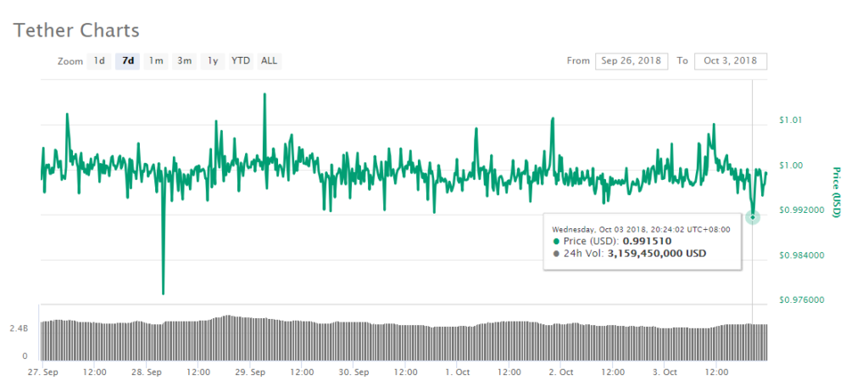Click the Price (USD) axis title
Image resolution: width=868 pixels, height=392 pixels.
(x=836, y=192)
